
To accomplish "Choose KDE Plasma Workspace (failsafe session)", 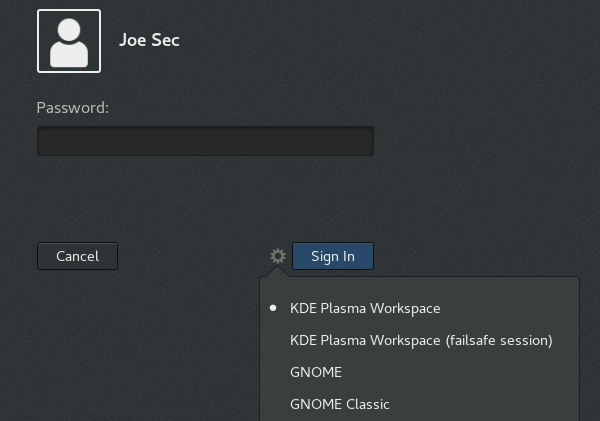I will 420,340.
